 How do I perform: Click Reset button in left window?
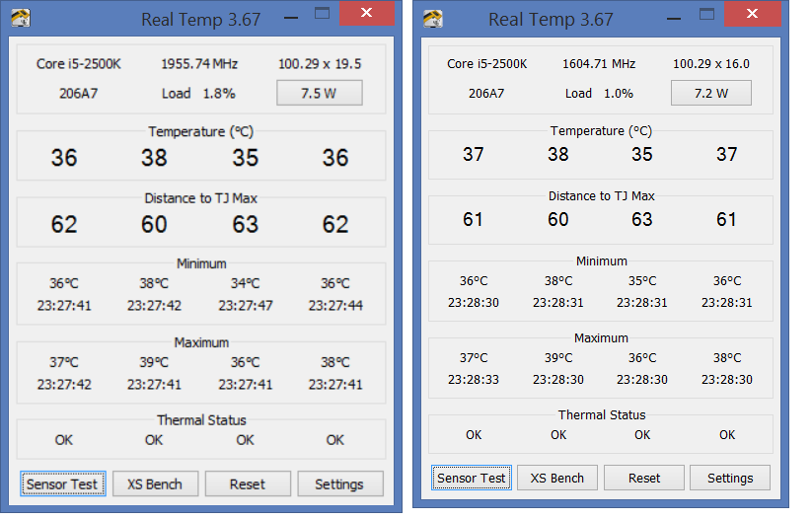(x=248, y=483)
